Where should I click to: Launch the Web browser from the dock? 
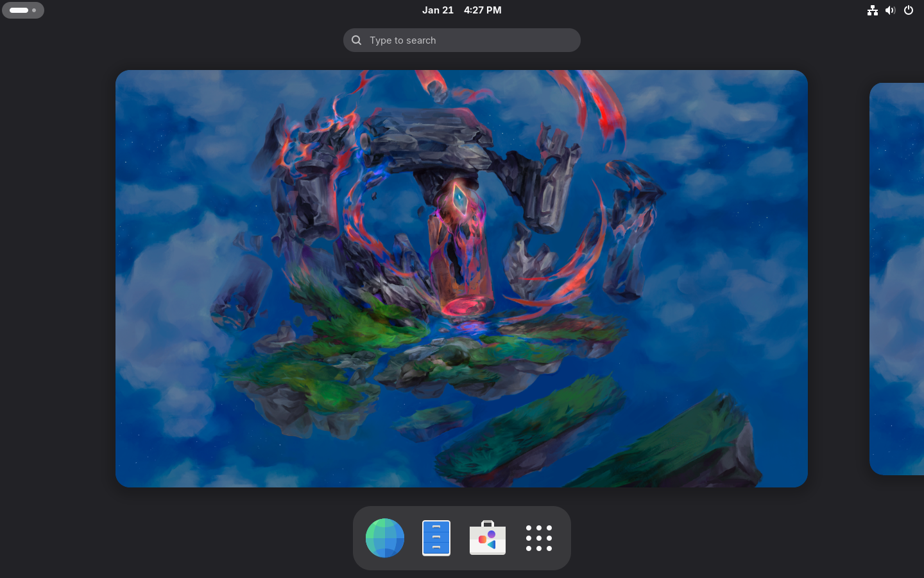pos(385,538)
